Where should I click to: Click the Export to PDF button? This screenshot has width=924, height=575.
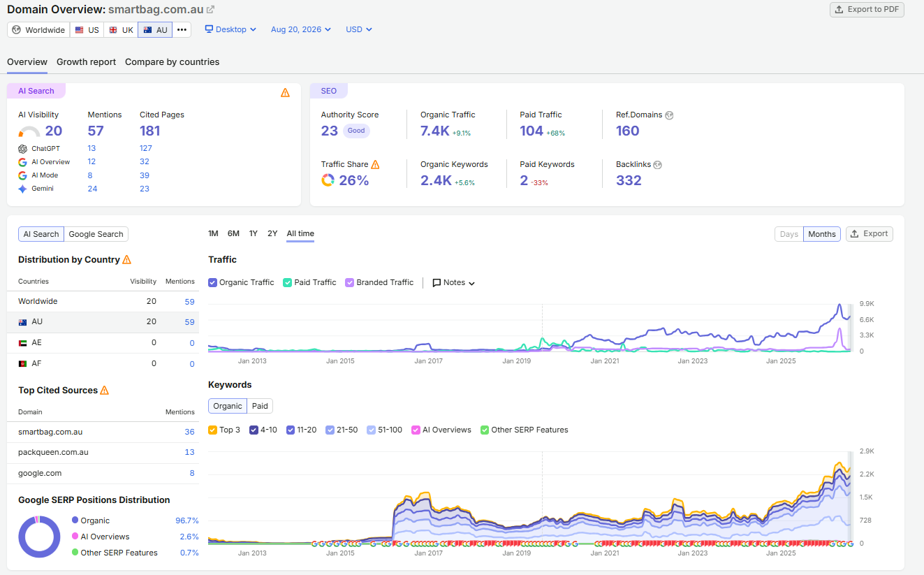point(867,10)
